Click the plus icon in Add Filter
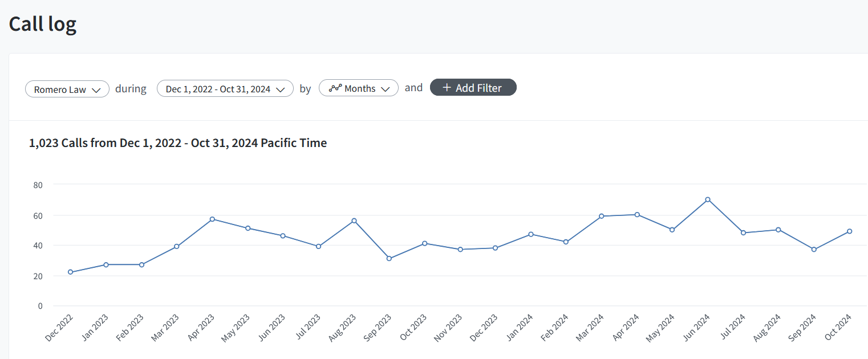The image size is (868, 359). pos(447,88)
